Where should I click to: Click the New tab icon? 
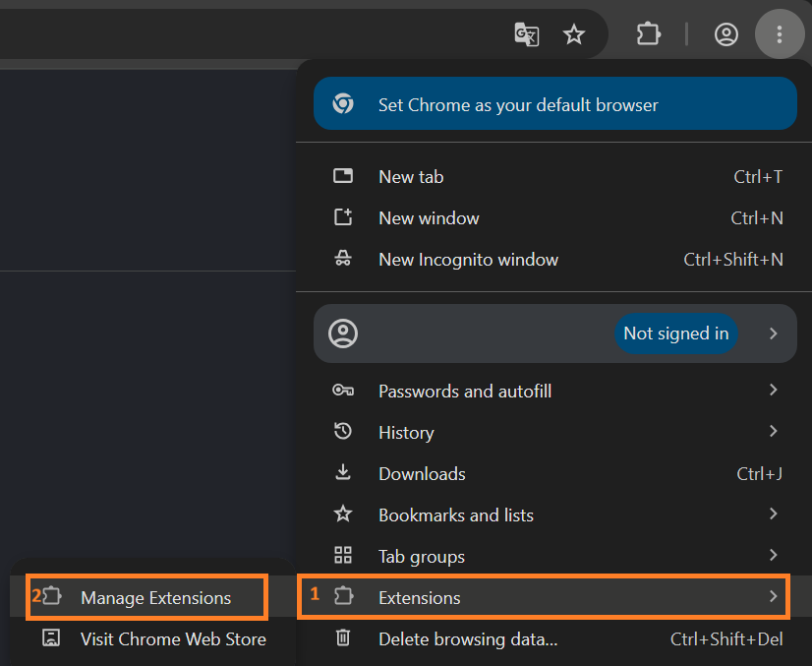(343, 176)
